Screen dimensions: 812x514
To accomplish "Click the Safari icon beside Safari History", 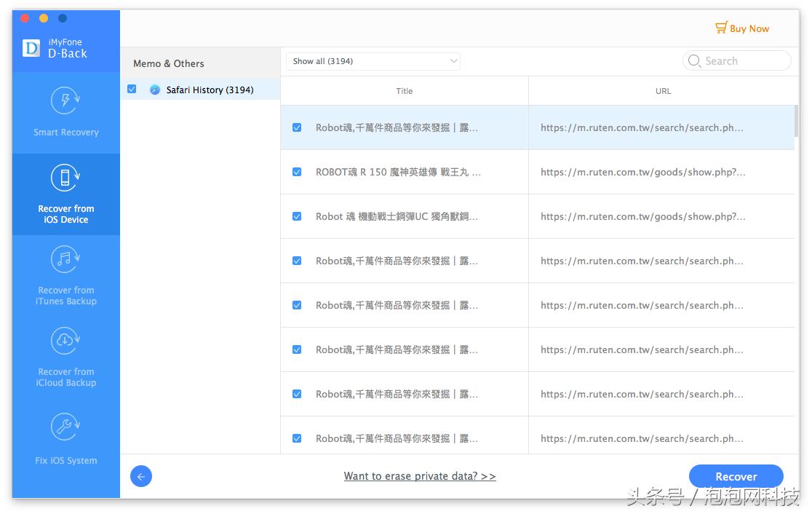I will point(154,90).
